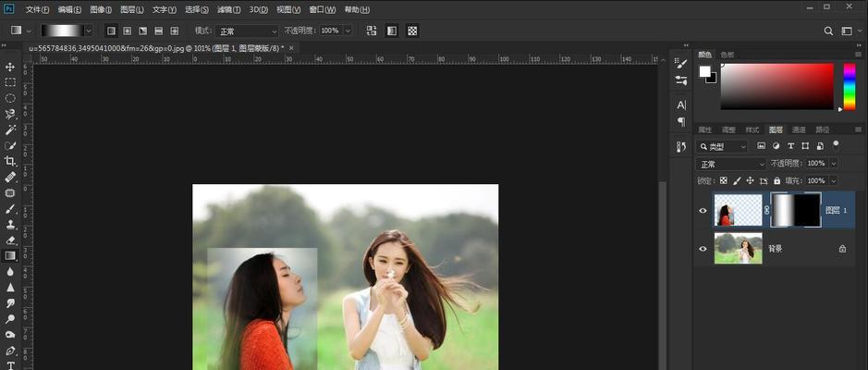Open the 窗口(W) menu

323,10
